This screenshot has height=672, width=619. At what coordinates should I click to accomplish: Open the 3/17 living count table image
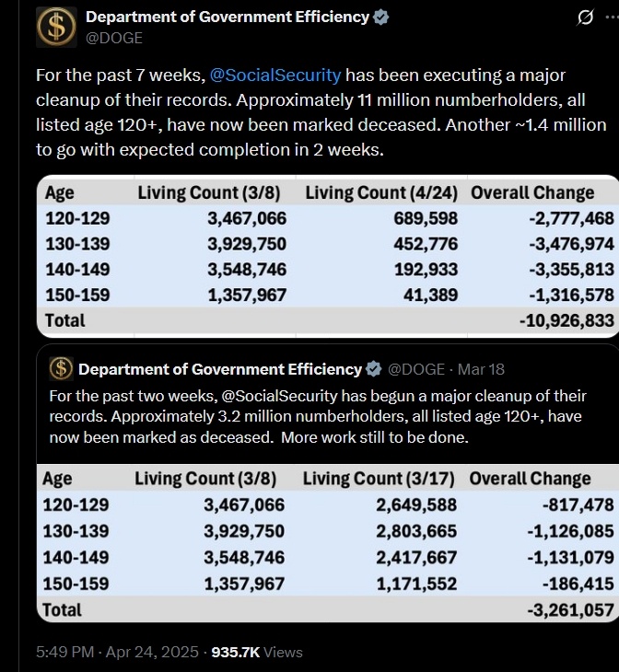328,543
